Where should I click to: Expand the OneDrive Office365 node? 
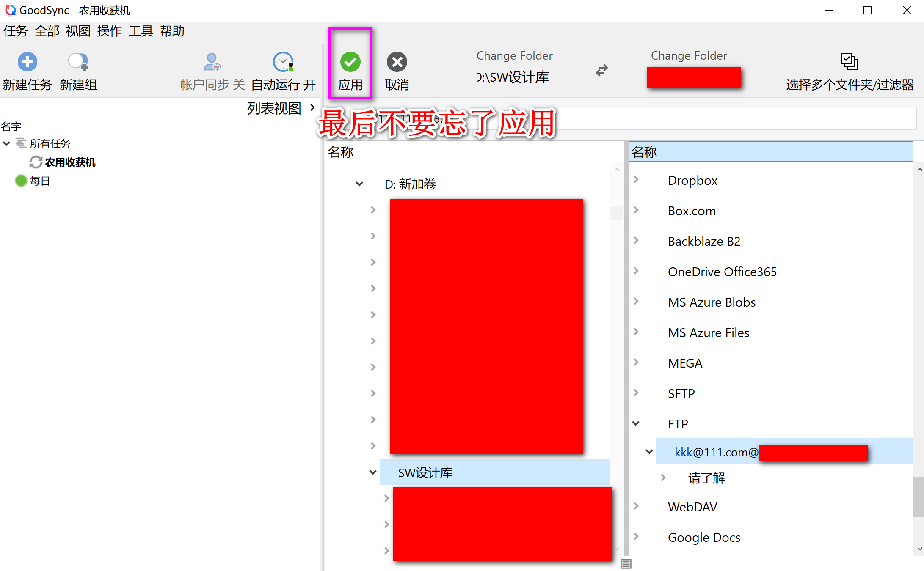tap(636, 271)
